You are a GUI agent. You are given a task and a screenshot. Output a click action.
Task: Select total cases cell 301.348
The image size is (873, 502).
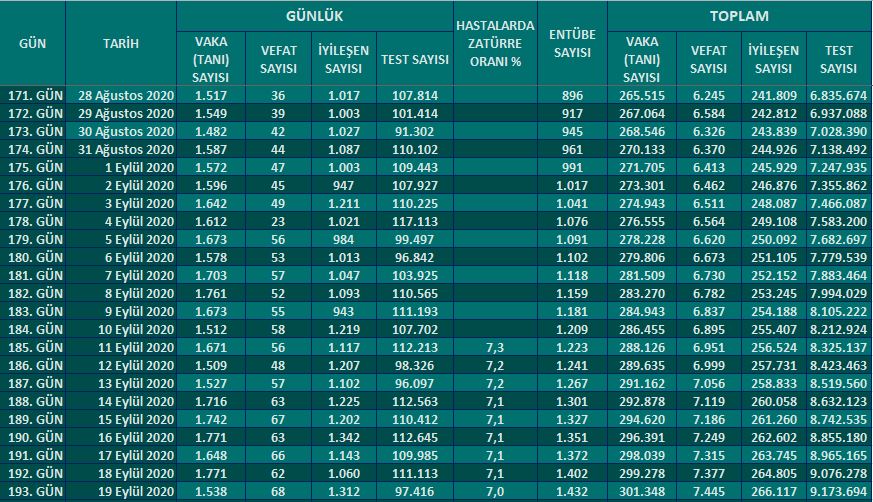pyautogui.click(x=642, y=491)
